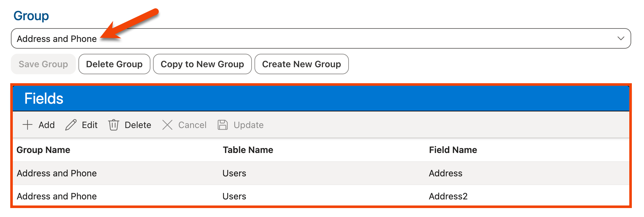Sort by the Group Name column header
Image resolution: width=644 pixels, height=217 pixels.
[x=43, y=150]
